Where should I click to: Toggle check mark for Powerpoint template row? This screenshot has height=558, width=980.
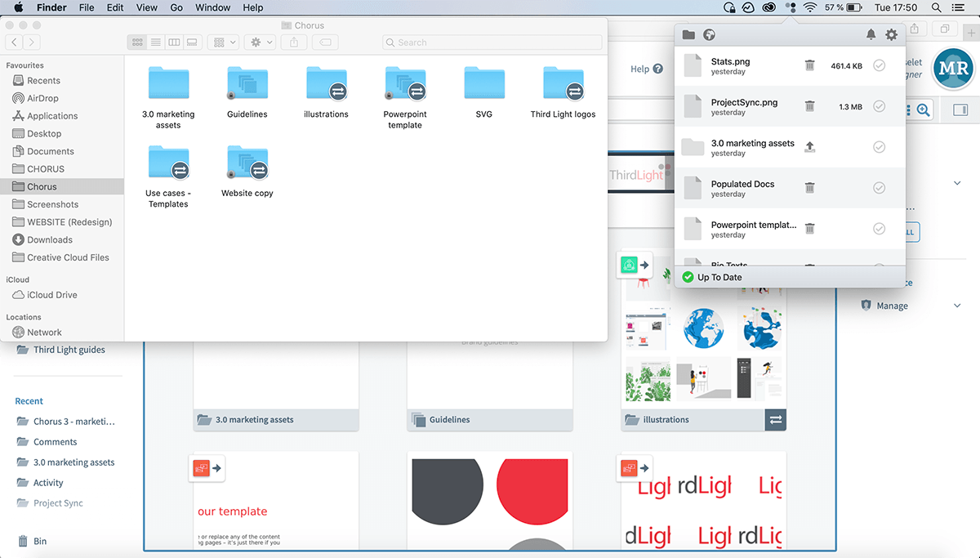click(879, 229)
